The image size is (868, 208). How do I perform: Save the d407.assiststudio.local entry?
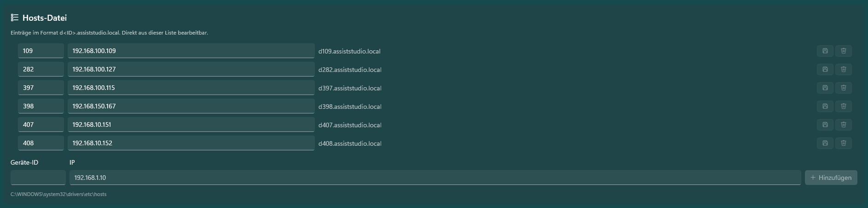click(825, 125)
